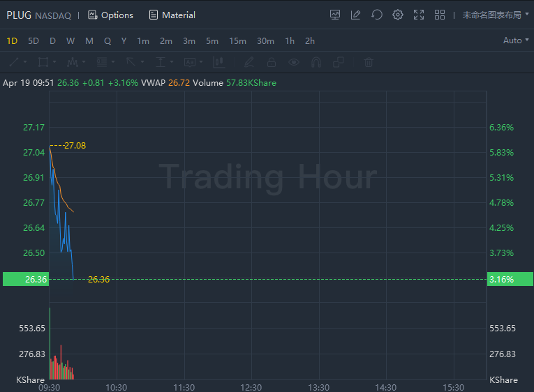
Task: Expand the line tool options arrow
Action: pos(25,62)
